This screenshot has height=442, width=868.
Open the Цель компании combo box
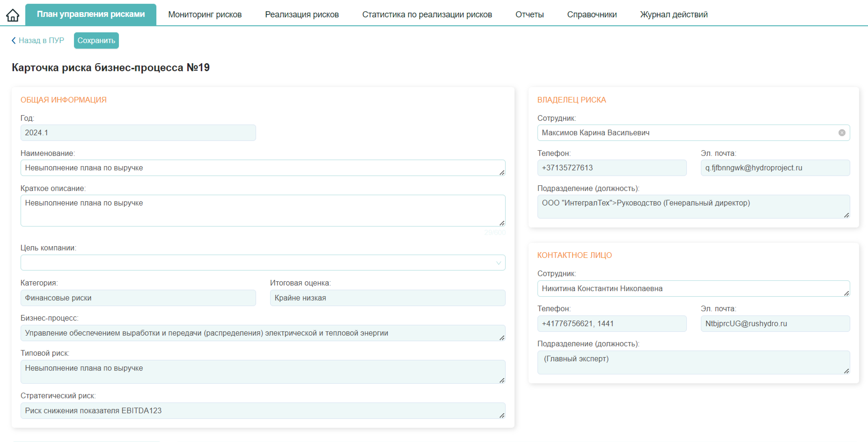pos(263,262)
